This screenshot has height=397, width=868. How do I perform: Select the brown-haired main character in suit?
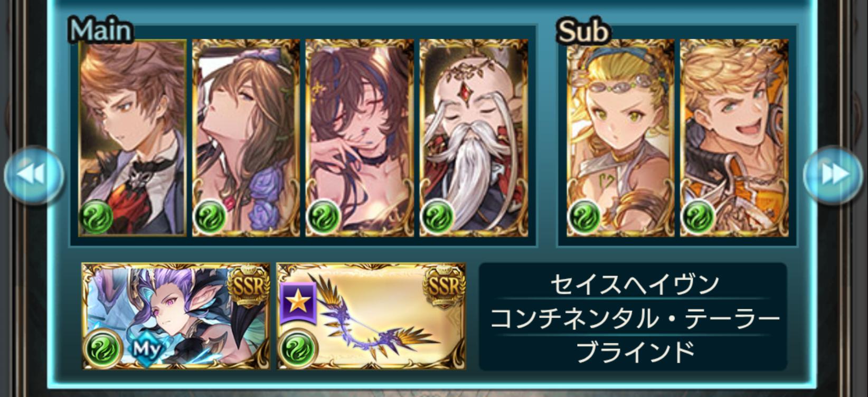tap(133, 138)
